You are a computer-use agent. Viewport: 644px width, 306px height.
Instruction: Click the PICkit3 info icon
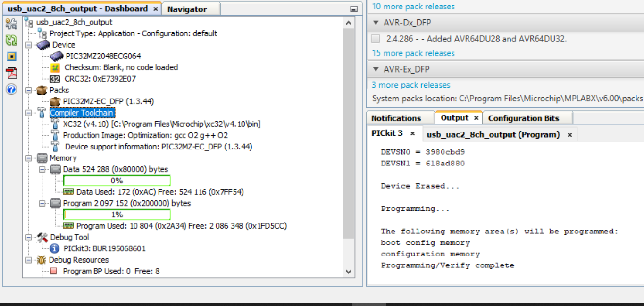click(x=55, y=248)
